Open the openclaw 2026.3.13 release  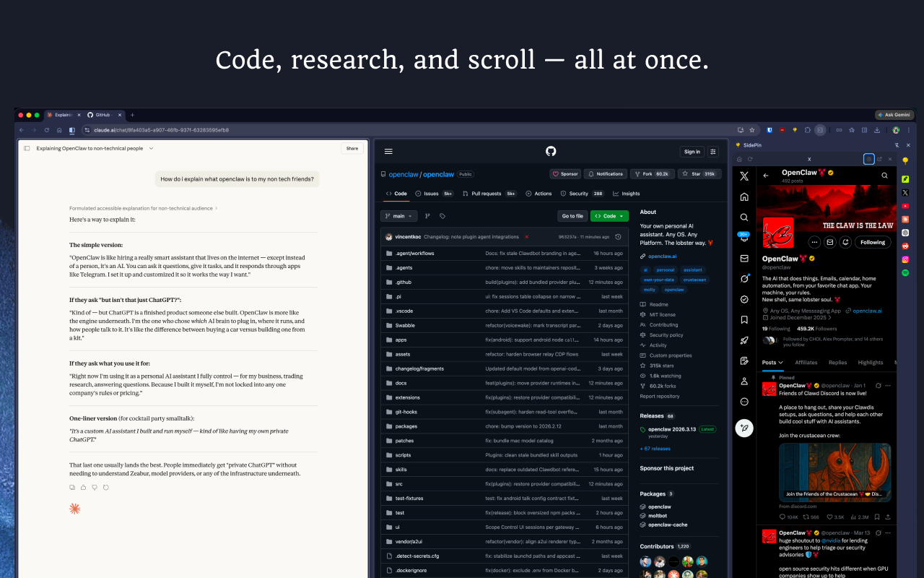[672, 429]
